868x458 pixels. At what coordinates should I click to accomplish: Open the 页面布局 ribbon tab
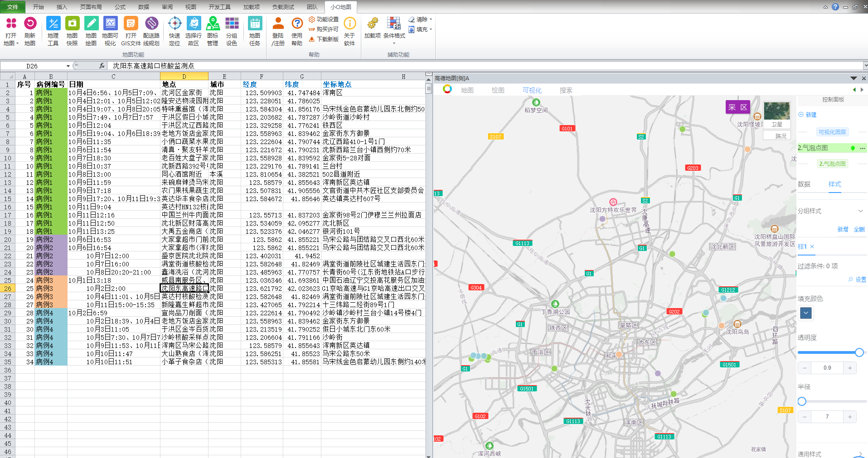91,7
